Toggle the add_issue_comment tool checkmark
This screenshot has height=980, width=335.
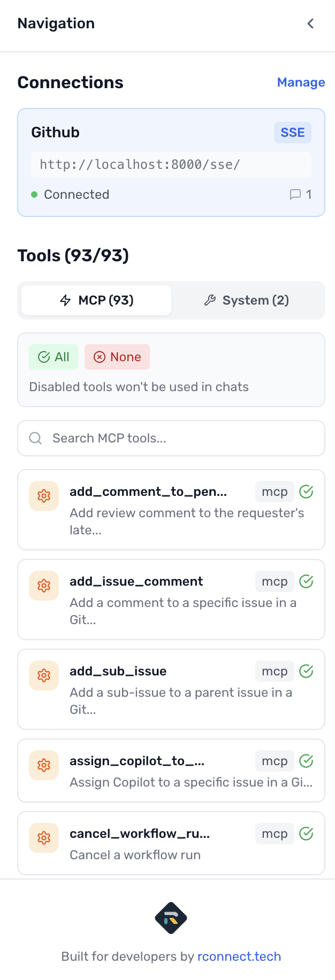[x=306, y=581]
